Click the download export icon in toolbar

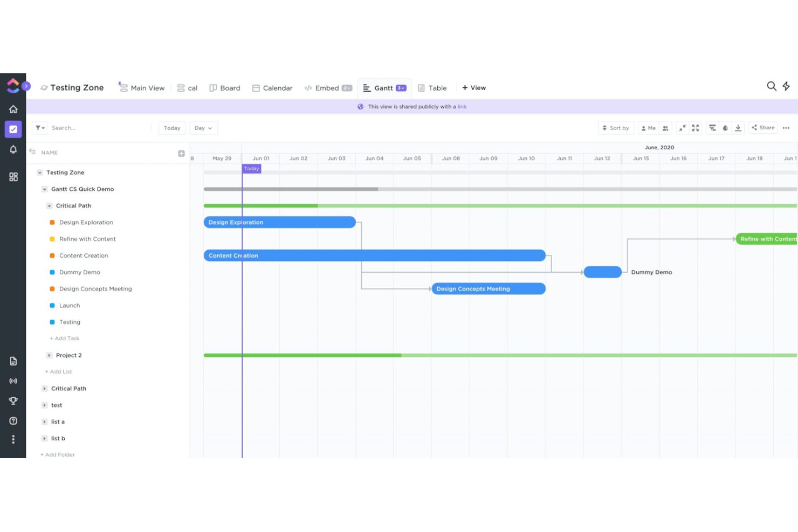[x=738, y=128]
